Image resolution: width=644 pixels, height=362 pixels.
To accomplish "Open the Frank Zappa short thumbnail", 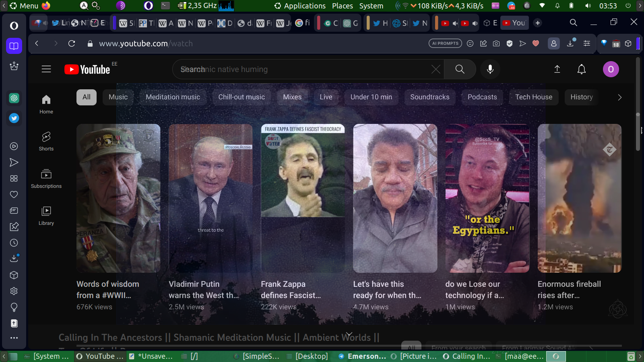I will (303, 198).
